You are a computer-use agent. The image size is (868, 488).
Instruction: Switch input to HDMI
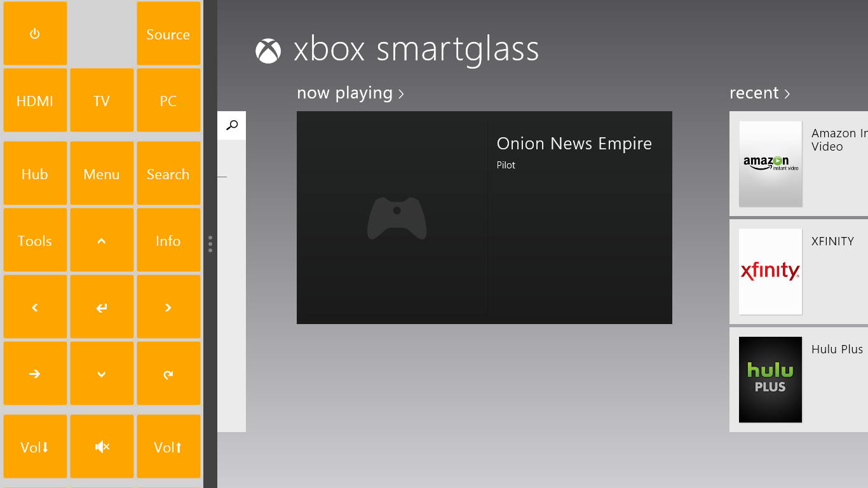[35, 100]
